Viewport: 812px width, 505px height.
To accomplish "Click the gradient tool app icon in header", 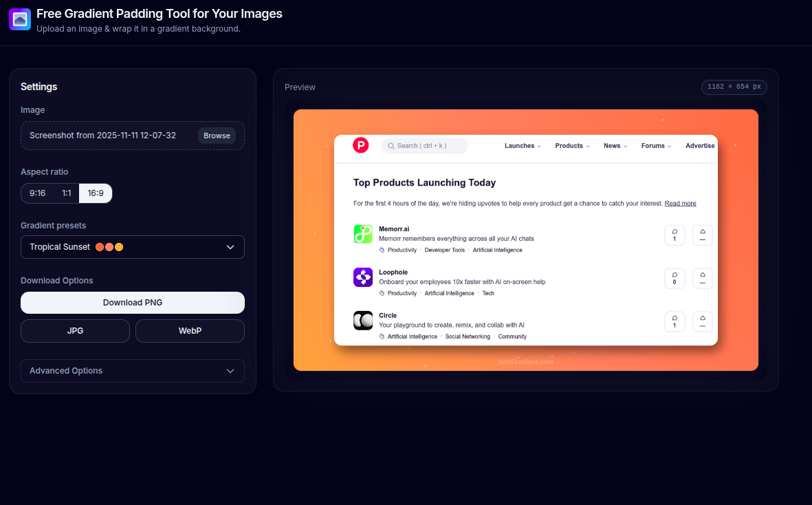I will 19,19.
